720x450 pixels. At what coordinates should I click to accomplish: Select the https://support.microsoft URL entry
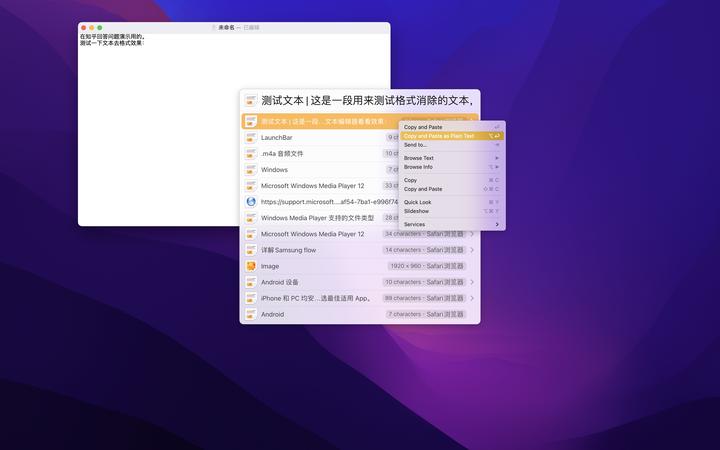point(320,202)
